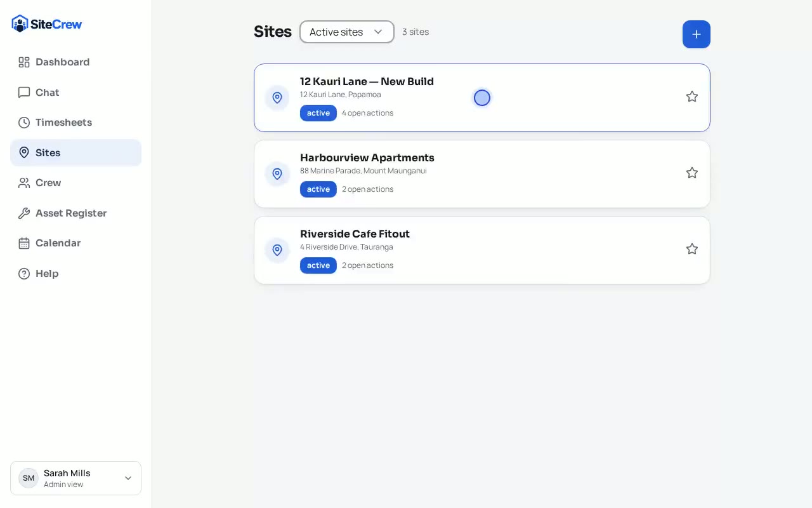Toggle star on Riverside Cafe Fitout

(x=692, y=249)
